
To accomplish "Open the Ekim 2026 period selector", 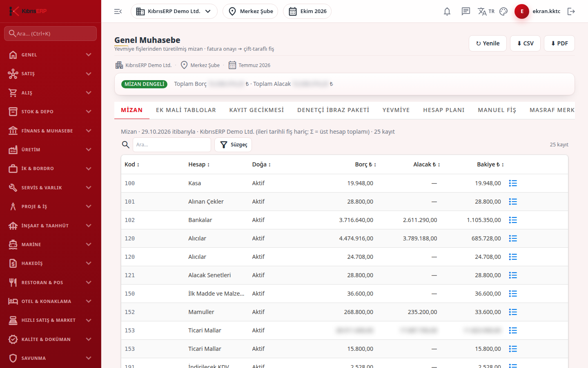I will pyautogui.click(x=307, y=11).
